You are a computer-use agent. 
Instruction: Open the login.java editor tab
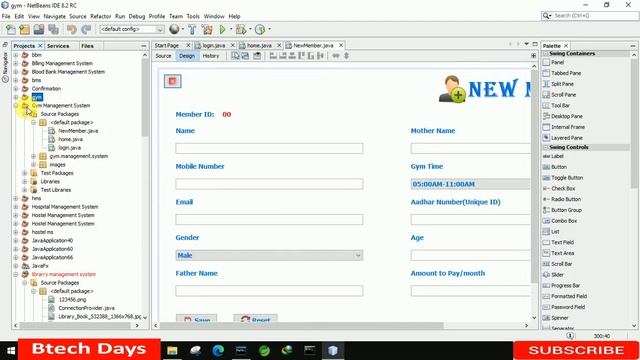pos(214,46)
